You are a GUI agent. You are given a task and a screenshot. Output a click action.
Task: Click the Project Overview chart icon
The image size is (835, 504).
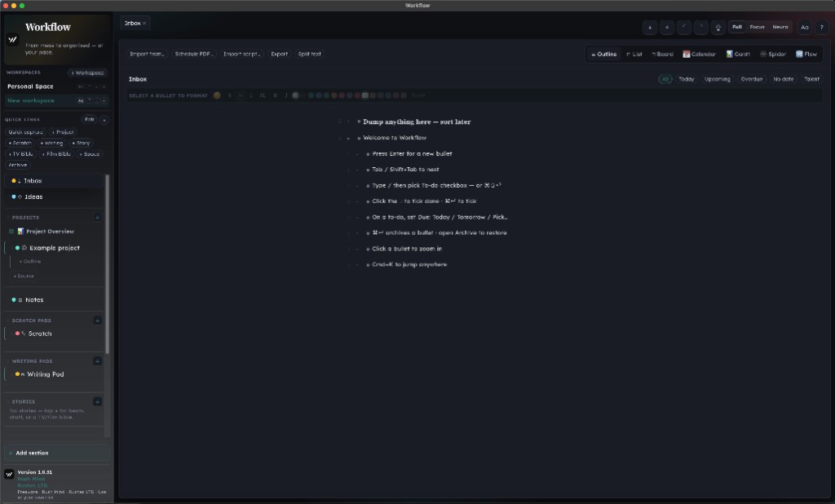20,232
